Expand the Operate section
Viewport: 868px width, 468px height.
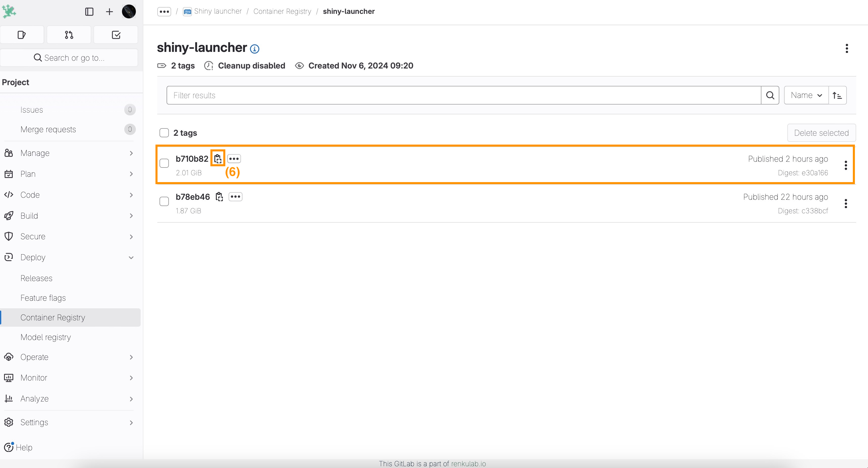(x=70, y=357)
